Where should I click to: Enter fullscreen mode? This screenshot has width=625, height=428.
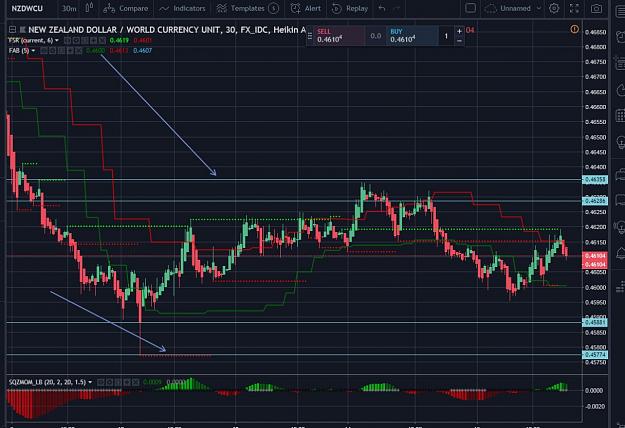[x=574, y=8]
